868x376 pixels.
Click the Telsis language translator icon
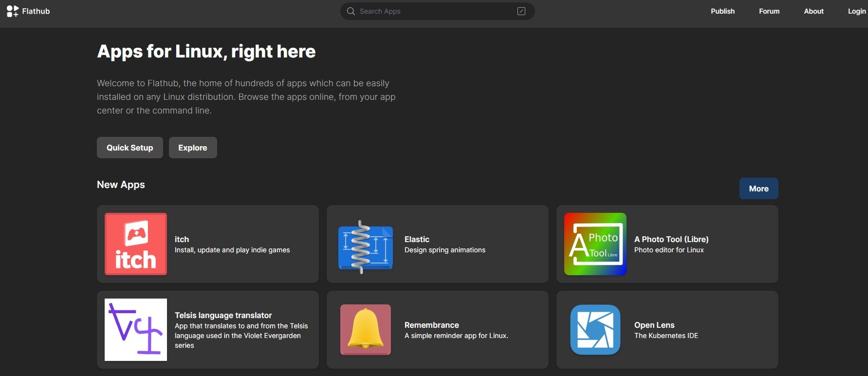pos(136,330)
